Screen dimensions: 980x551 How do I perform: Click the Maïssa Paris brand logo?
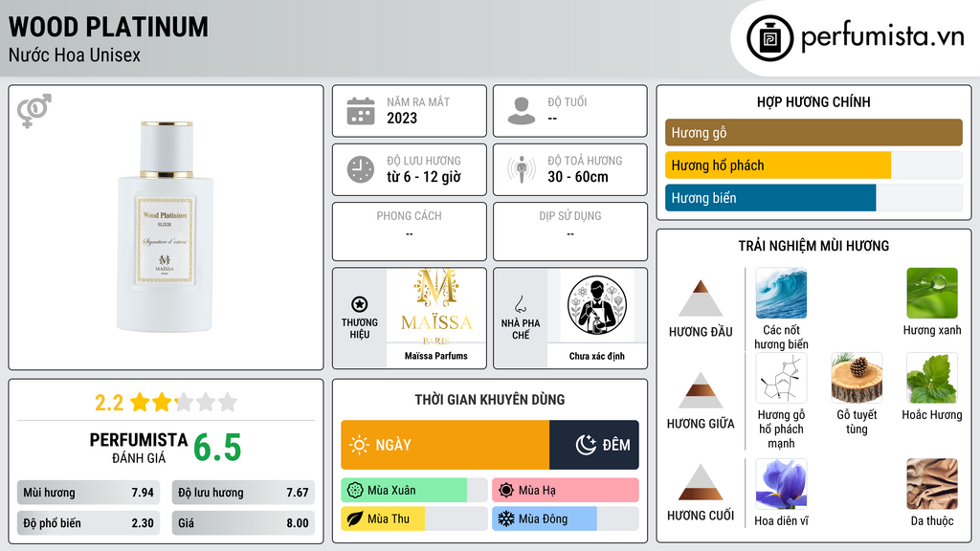(x=436, y=306)
